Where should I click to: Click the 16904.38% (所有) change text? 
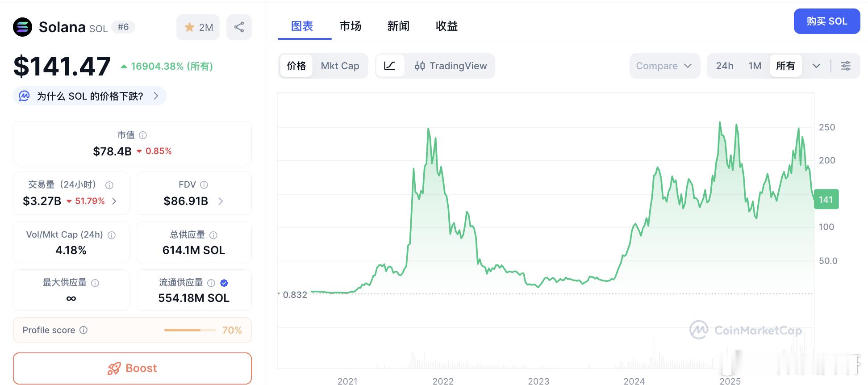(x=172, y=66)
